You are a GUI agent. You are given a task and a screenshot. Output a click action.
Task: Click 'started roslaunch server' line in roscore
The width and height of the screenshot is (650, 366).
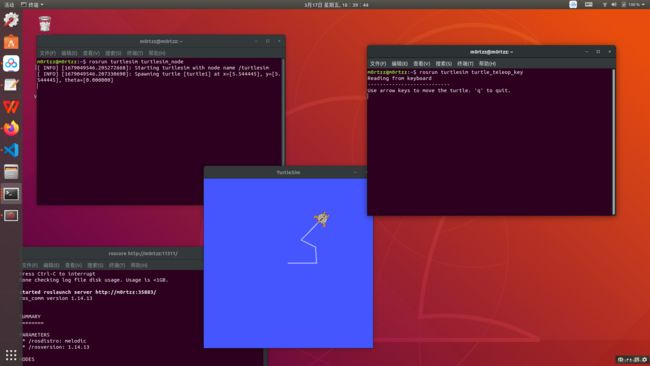[89, 292]
